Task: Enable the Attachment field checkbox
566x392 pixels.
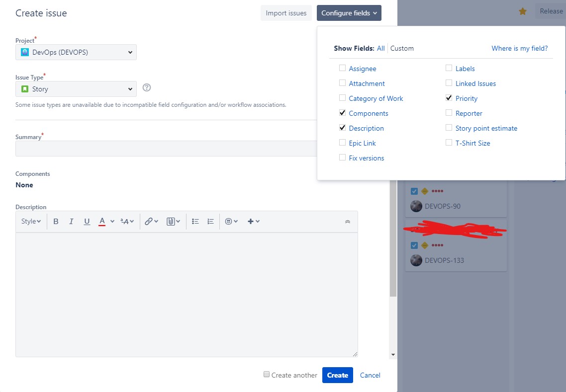Action: click(342, 83)
